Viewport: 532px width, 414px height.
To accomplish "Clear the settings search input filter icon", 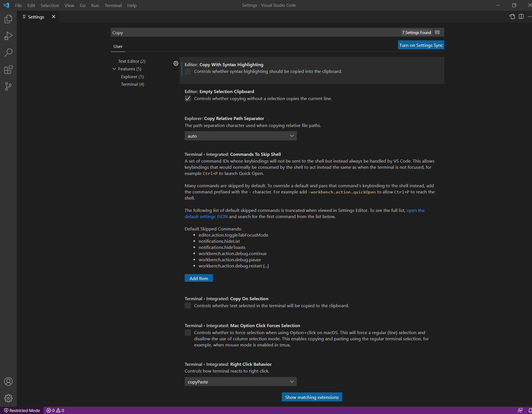I will 437,33.
